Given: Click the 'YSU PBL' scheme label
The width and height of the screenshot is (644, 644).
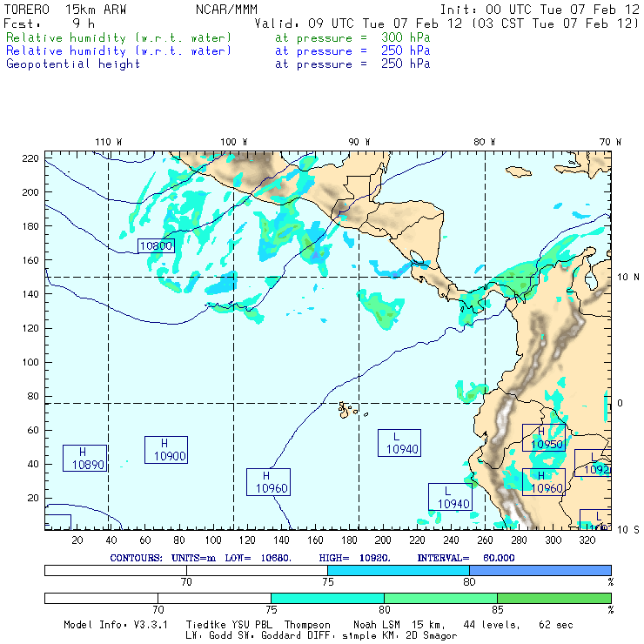Looking at the screenshot, I should coord(251,625).
